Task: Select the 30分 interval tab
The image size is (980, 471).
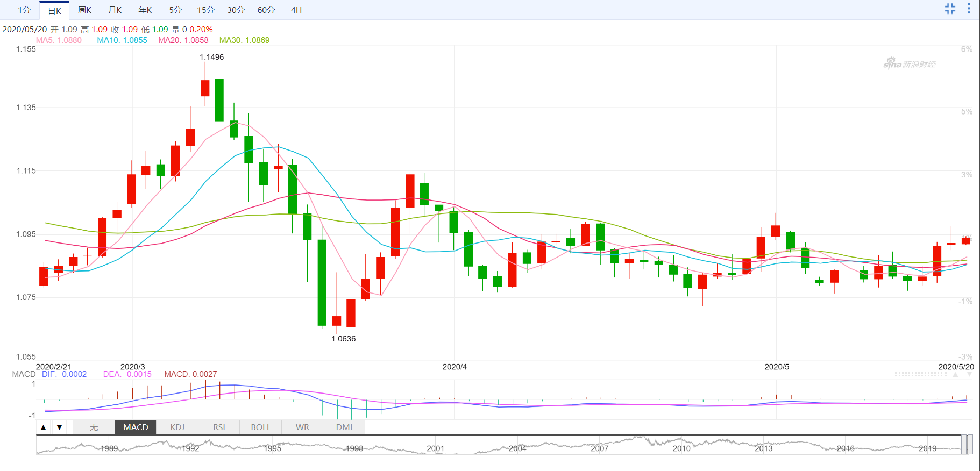Action: [x=236, y=10]
